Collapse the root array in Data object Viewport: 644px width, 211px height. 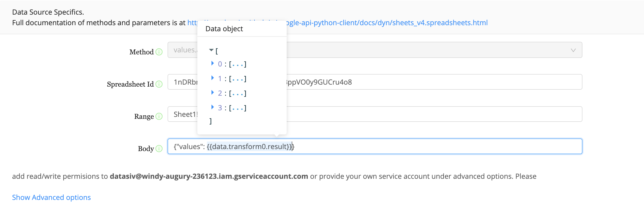[211, 50]
